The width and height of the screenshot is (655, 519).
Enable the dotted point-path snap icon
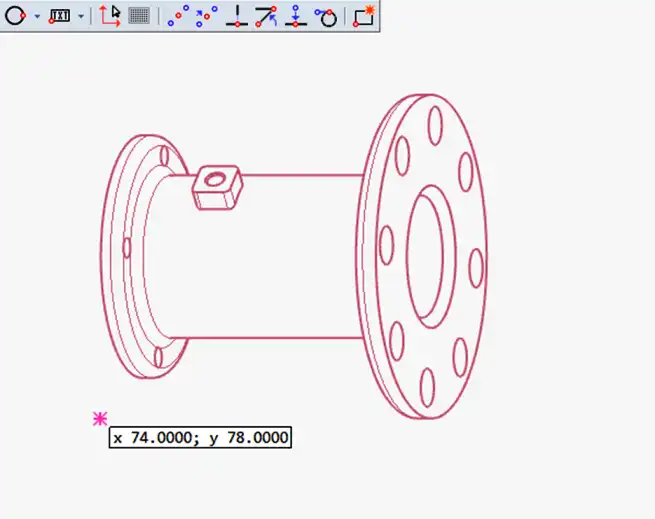(178, 16)
